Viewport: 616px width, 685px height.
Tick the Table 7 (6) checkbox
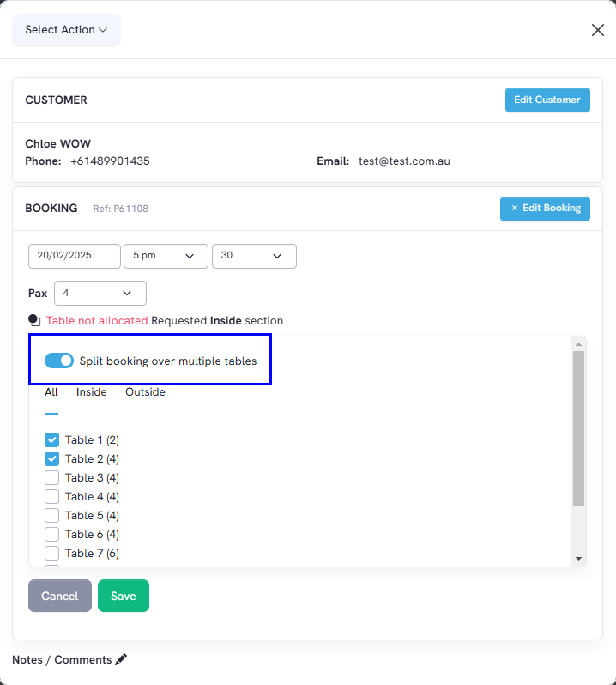[52, 553]
